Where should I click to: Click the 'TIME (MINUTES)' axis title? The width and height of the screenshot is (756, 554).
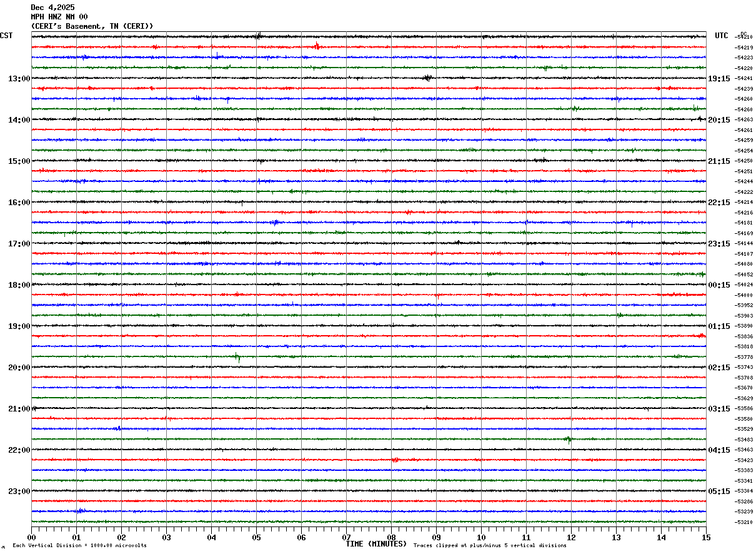pos(376,544)
